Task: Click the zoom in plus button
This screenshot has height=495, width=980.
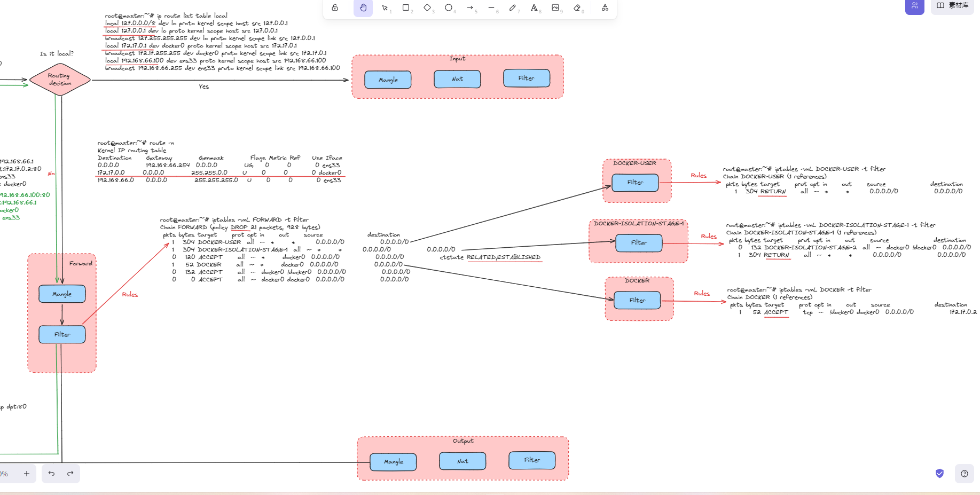Action: click(27, 474)
